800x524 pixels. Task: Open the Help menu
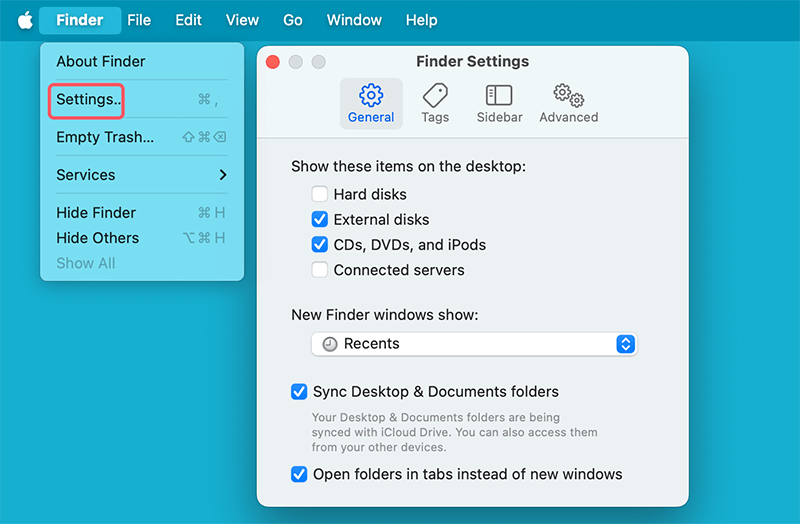421,20
